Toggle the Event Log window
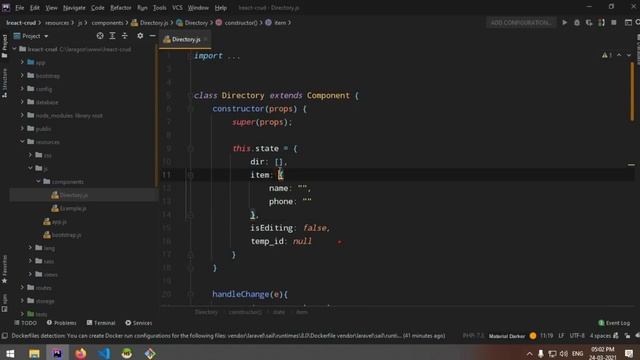This screenshot has width=640, height=360. [614, 323]
